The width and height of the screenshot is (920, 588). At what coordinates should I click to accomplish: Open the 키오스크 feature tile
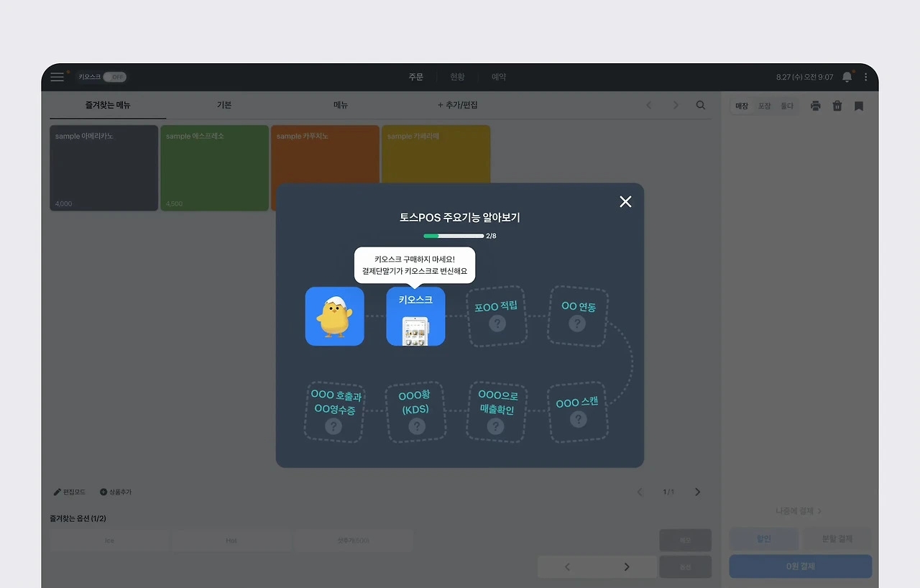(415, 316)
